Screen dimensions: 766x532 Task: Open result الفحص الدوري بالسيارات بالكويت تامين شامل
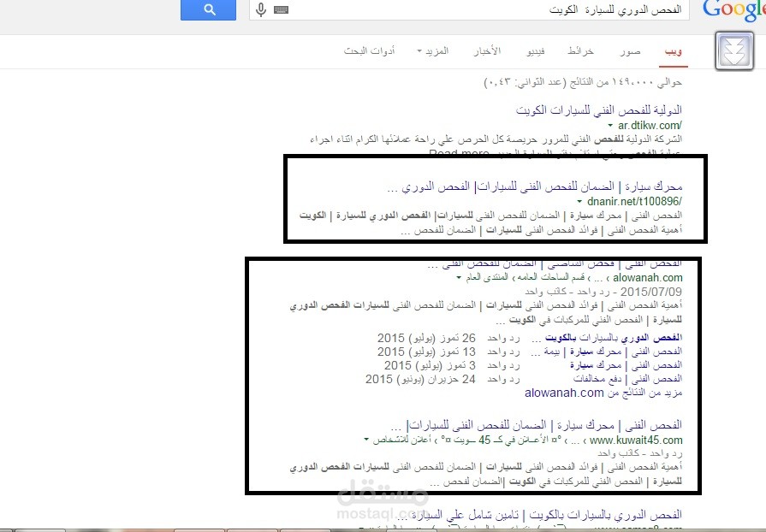click(546, 514)
